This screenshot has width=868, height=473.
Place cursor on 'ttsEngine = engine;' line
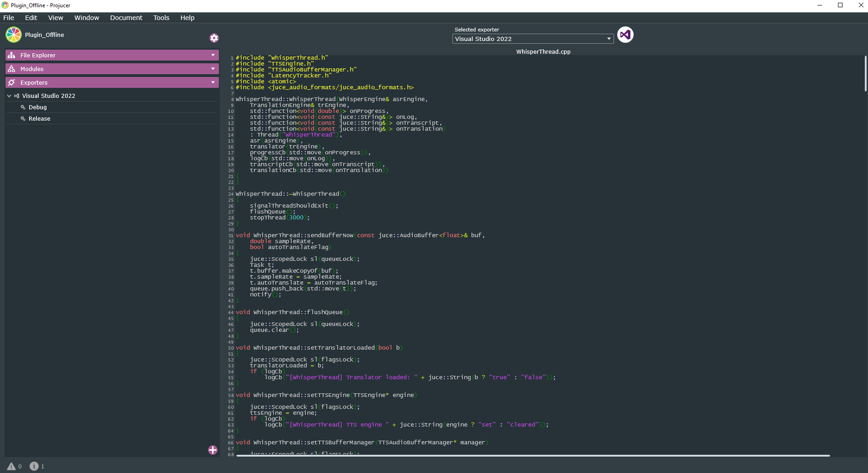tap(283, 413)
